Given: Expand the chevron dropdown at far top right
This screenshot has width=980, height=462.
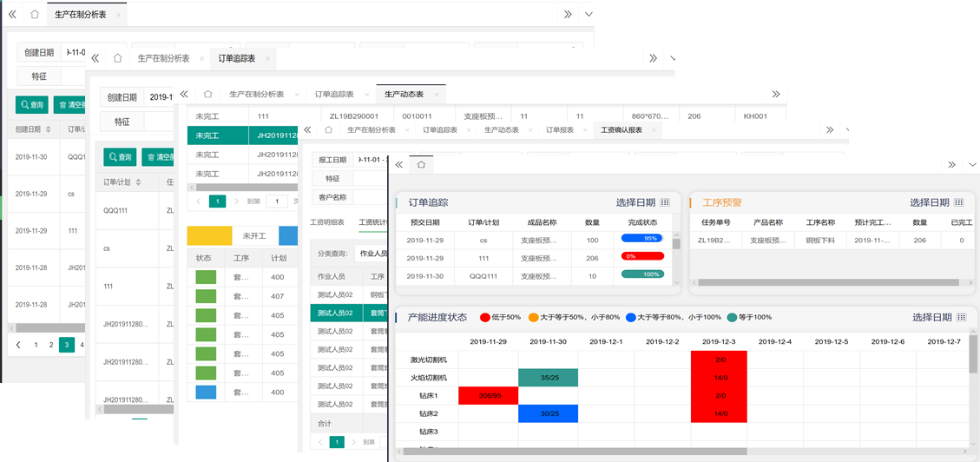Looking at the screenshot, I should tap(589, 15).
